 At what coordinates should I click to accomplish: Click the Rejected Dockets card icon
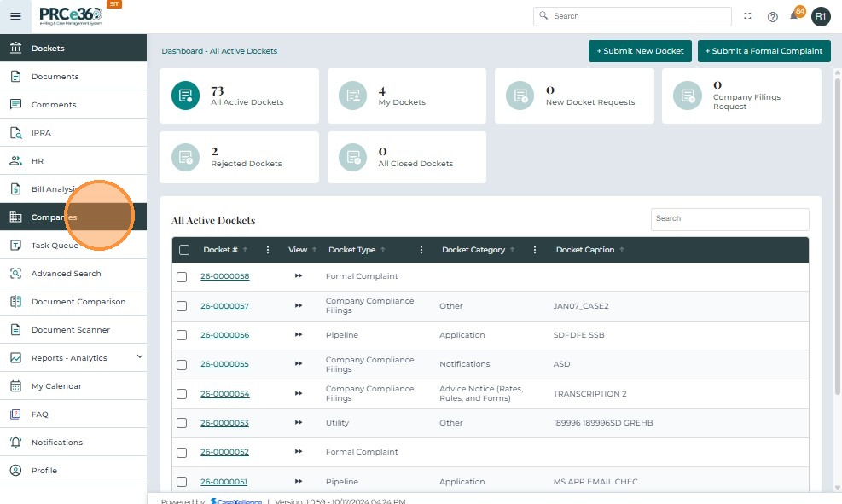pyautogui.click(x=185, y=157)
